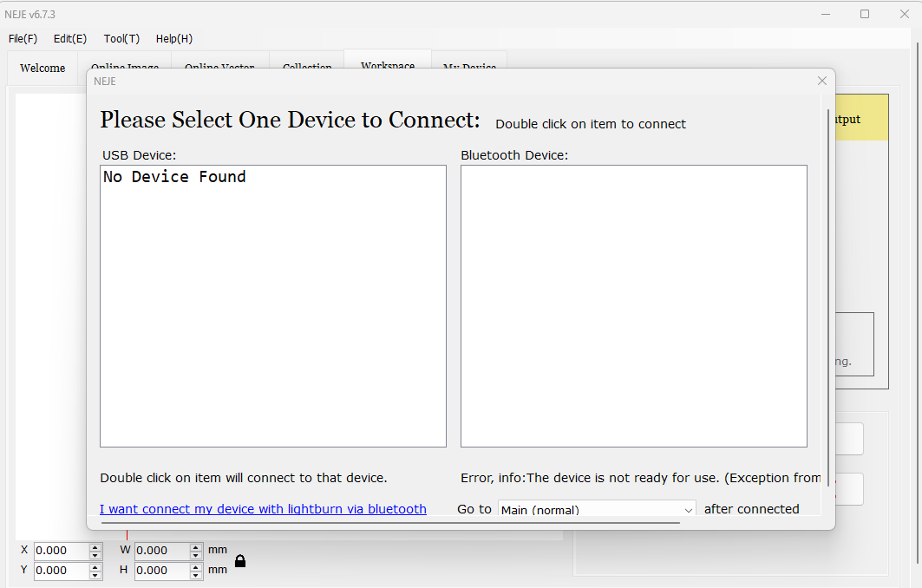The height and width of the screenshot is (588, 922).
Task: Switch to the Collection tab
Action: click(x=307, y=62)
